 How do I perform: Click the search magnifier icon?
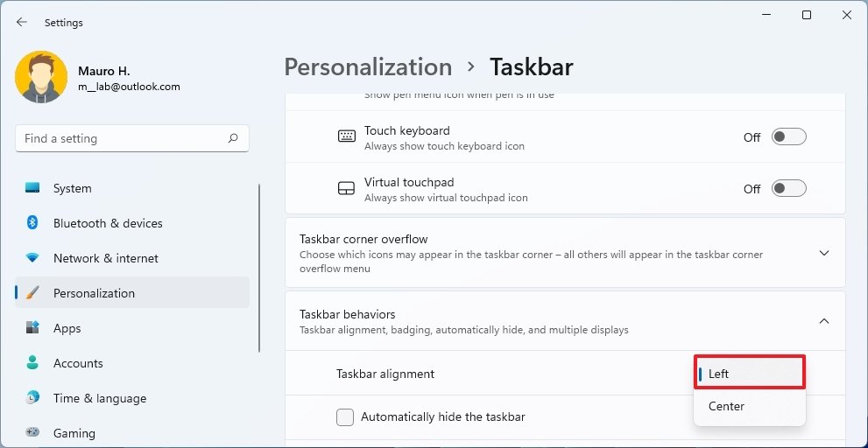[233, 138]
